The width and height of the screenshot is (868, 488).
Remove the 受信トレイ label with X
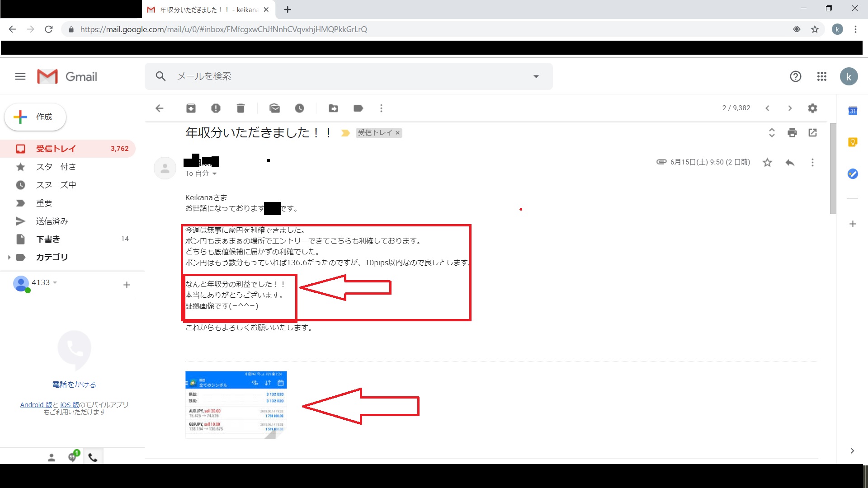[397, 133]
